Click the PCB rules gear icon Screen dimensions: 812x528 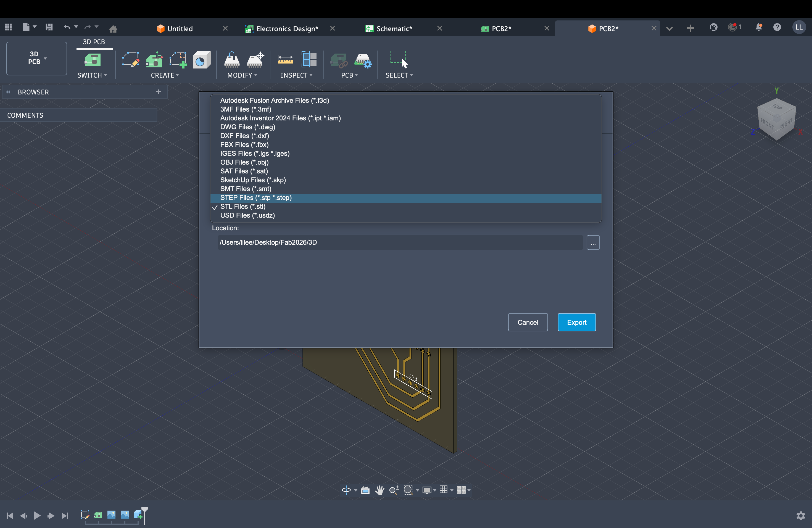363,61
